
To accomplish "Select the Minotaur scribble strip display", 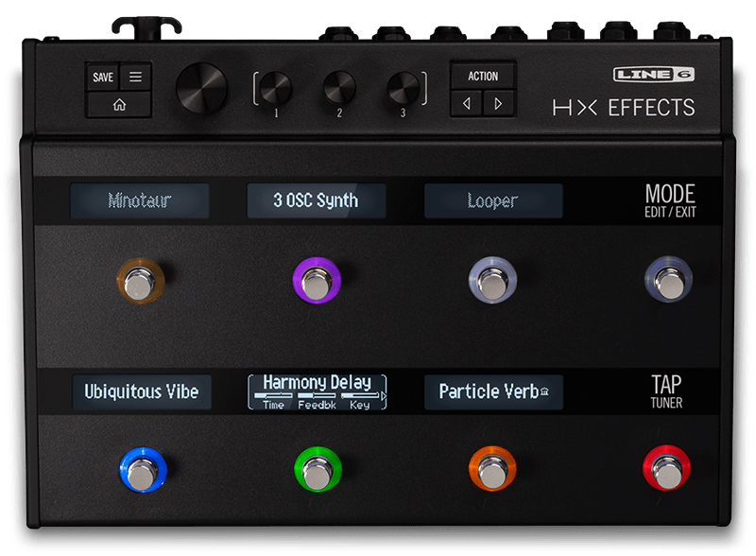I will click(x=139, y=200).
